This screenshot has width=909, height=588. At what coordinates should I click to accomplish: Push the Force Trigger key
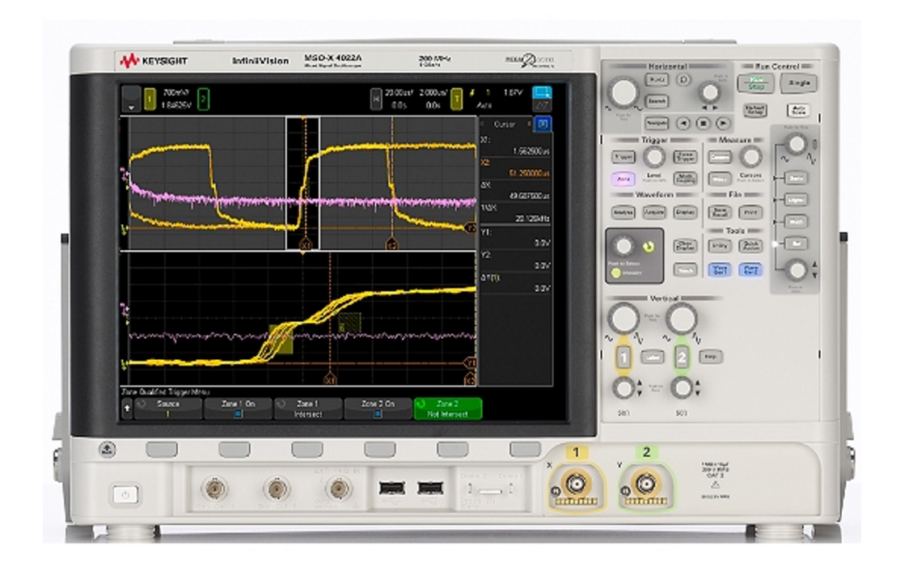pyautogui.click(x=685, y=157)
